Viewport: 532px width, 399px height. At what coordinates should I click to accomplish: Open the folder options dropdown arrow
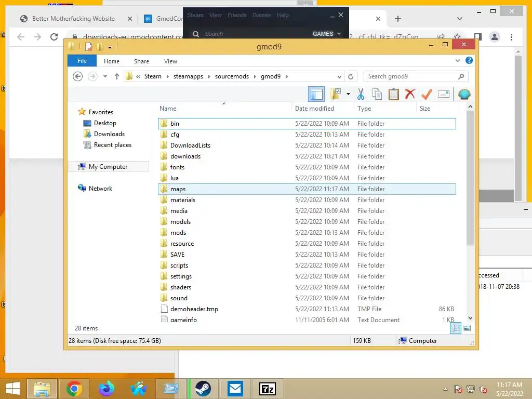(x=348, y=94)
